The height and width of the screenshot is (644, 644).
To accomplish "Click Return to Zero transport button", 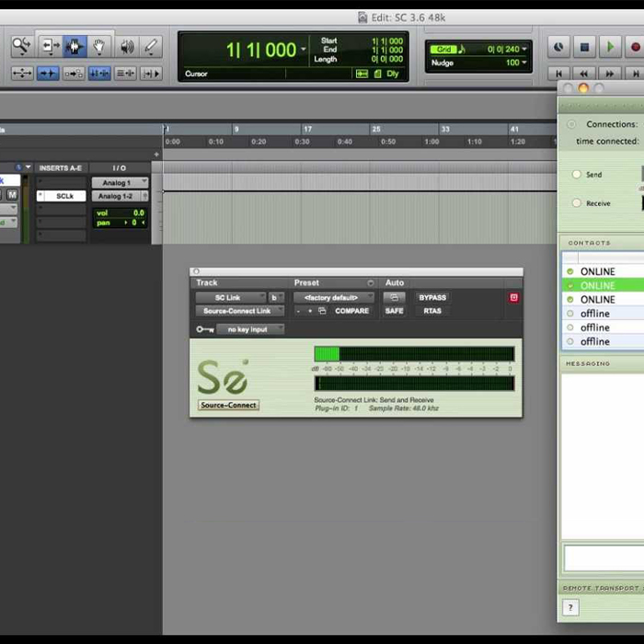I will click(558, 74).
